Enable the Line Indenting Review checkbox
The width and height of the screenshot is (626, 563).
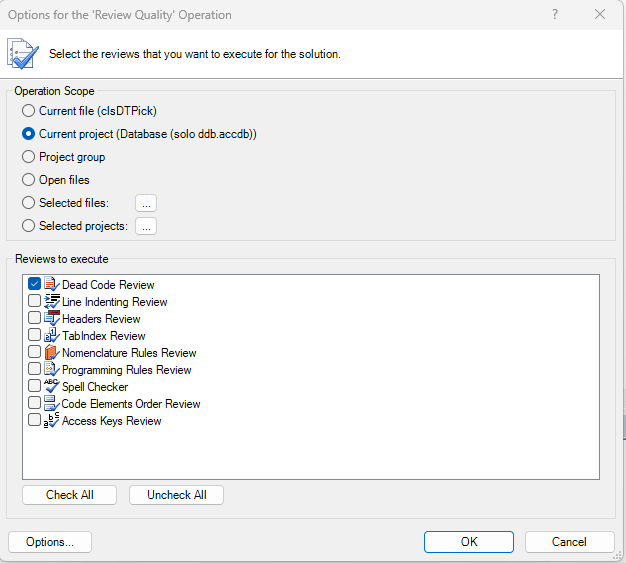point(35,302)
